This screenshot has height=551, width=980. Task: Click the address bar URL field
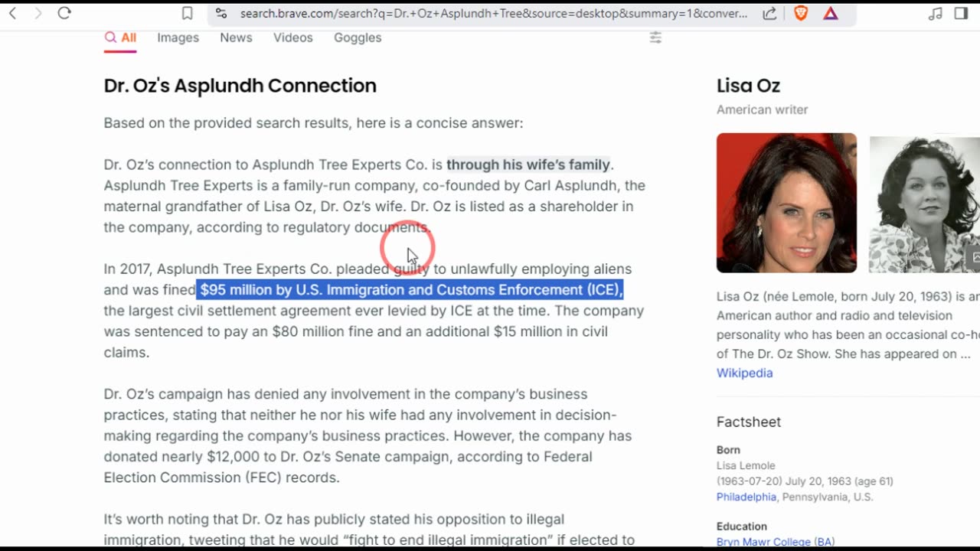(493, 13)
